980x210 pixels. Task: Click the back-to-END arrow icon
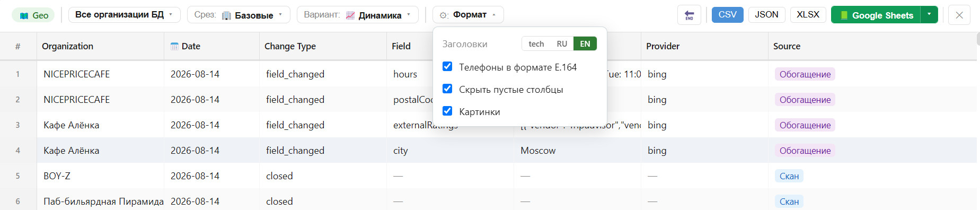(689, 15)
